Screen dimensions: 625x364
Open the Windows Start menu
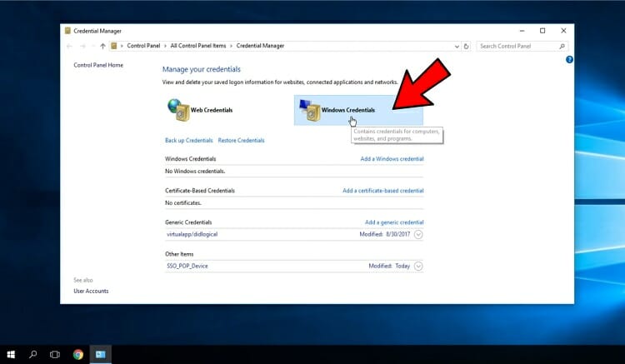(12, 354)
